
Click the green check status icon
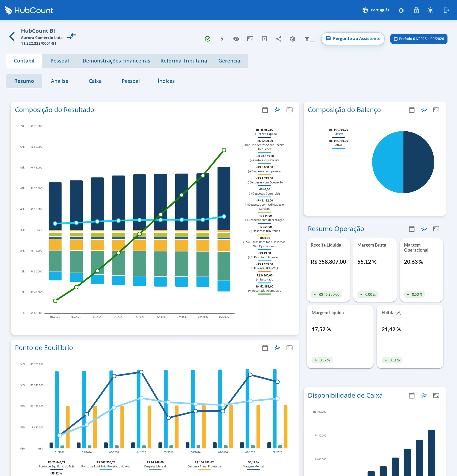208,39
